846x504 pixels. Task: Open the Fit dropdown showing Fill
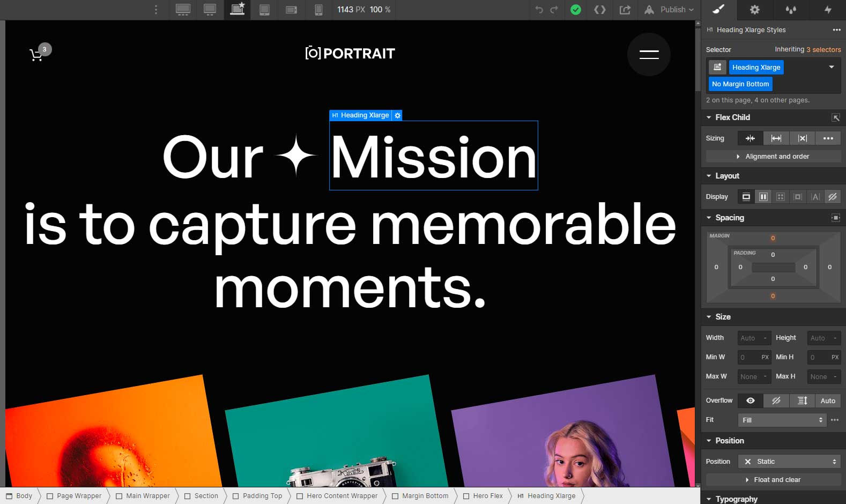pos(782,420)
